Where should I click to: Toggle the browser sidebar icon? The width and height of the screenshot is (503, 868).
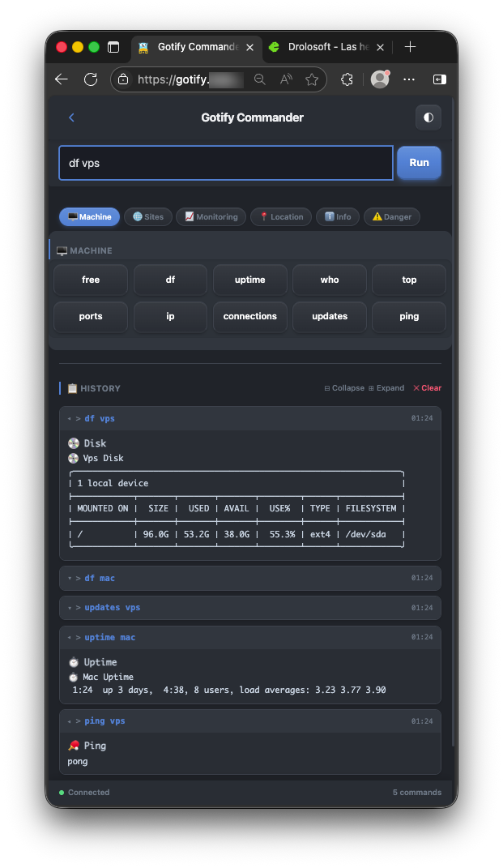pyautogui.click(x=439, y=79)
